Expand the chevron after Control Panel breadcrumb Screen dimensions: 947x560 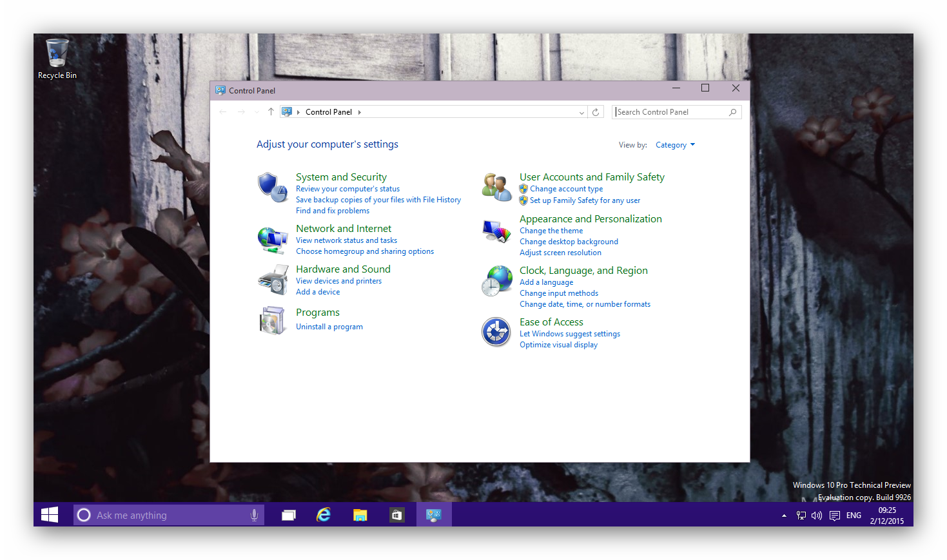(359, 112)
